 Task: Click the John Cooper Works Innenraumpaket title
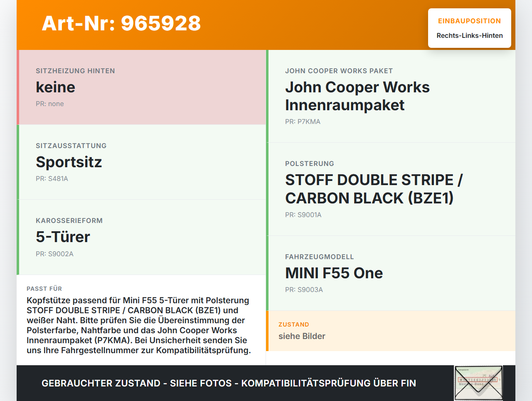(x=357, y=96)
